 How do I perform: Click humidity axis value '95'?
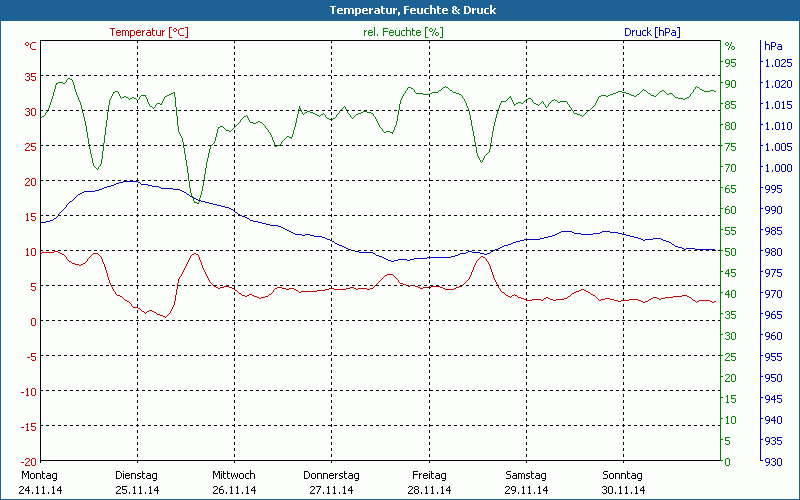click(x=731, y=63)
